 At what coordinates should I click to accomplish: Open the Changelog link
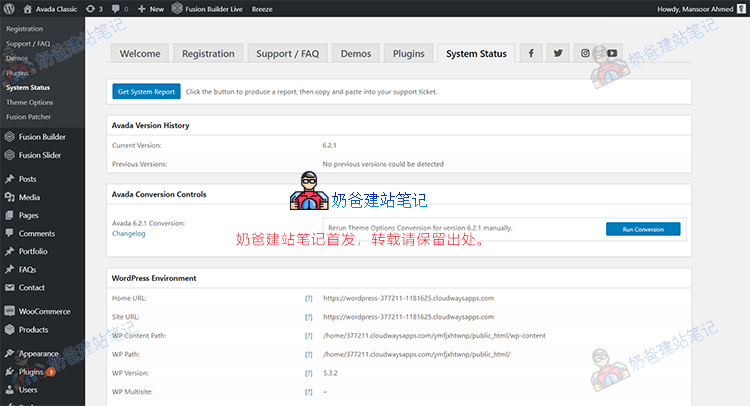tap(128, 234)
